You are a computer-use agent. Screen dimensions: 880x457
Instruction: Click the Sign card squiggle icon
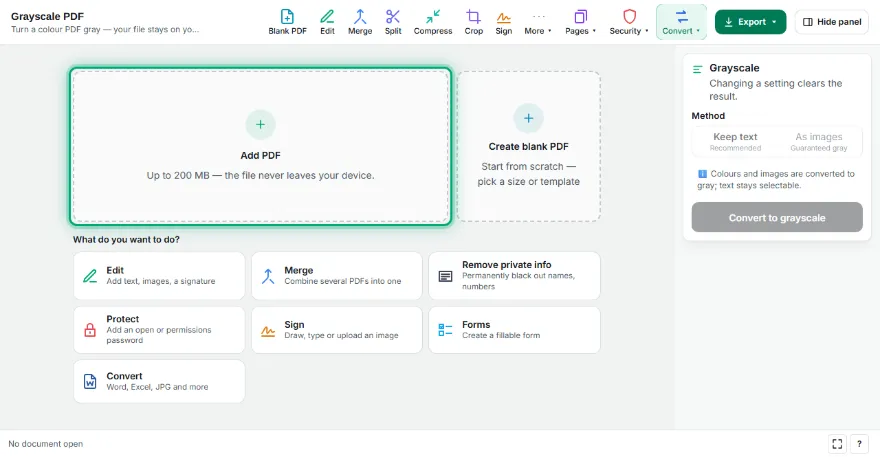(268, 331)
